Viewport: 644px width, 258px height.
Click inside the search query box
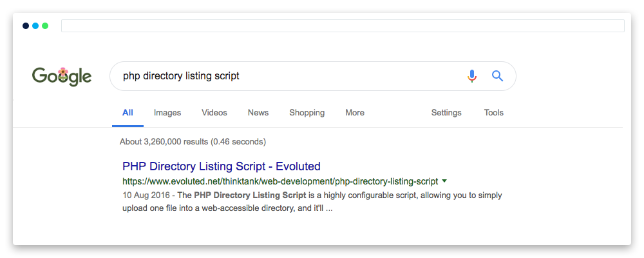click(x=312, y=76)
